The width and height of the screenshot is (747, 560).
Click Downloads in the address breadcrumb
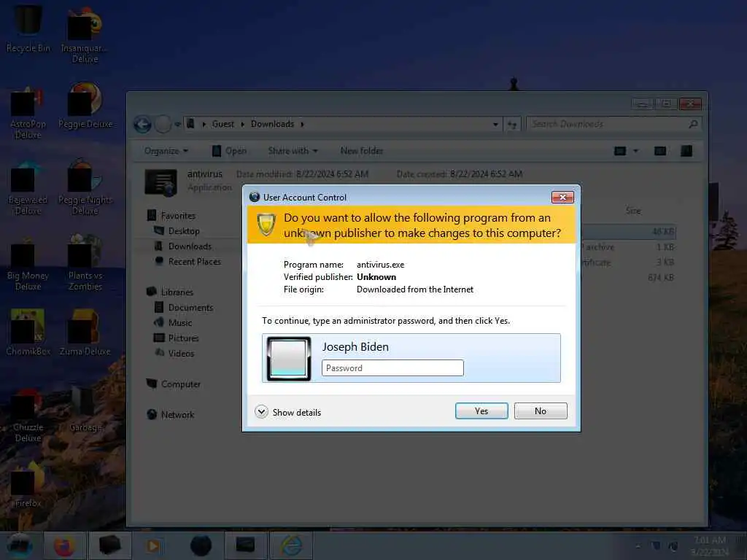273,124
